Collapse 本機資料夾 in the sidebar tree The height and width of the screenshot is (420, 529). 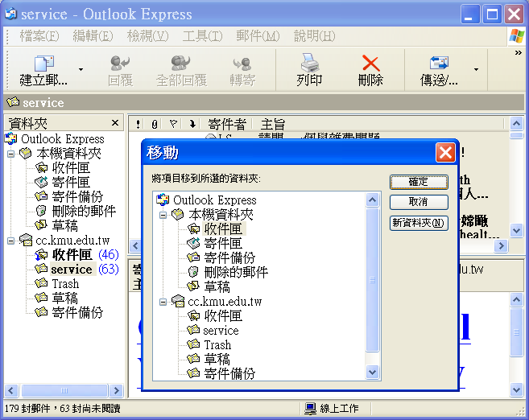[10, 154]
